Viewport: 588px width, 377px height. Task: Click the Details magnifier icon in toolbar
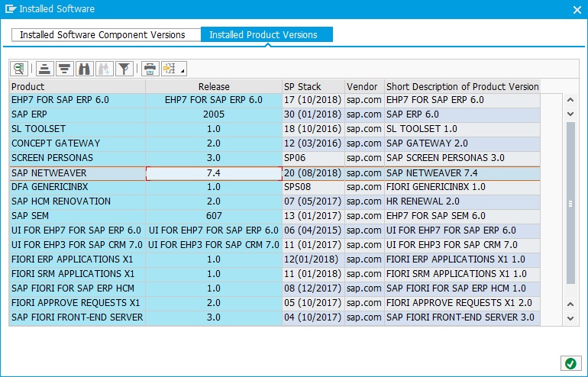(x=19, y=69)
